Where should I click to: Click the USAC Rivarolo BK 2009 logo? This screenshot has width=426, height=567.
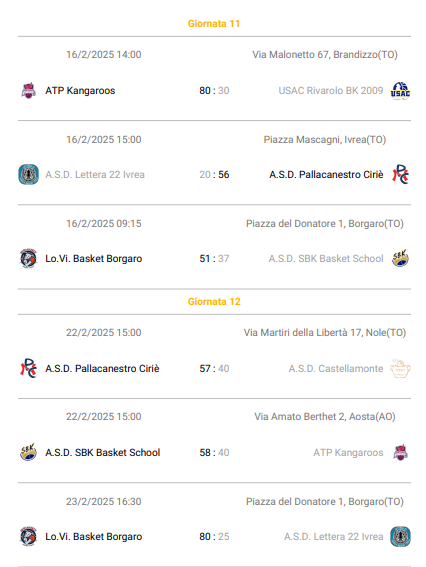[x=400, y=91]
